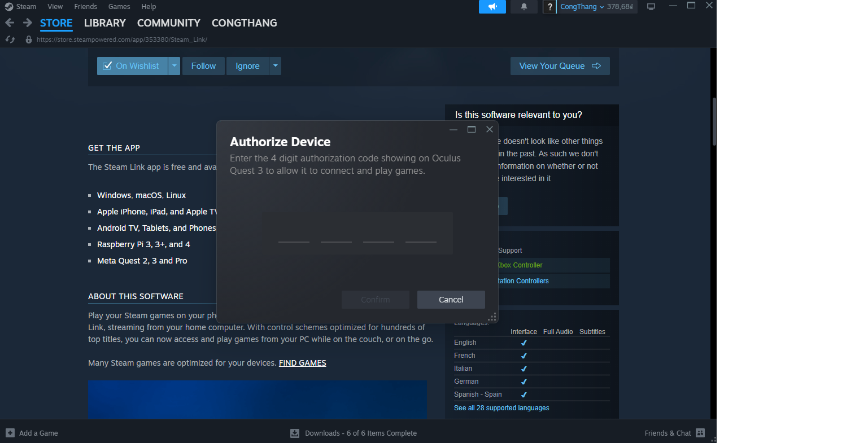The height and width of the screenshot is (443, 868).
Task: Open the Help menu
Action: pos(149,7)
